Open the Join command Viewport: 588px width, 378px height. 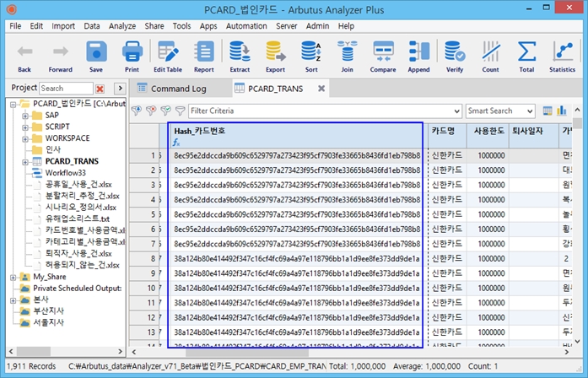click(x=348, y=57)
